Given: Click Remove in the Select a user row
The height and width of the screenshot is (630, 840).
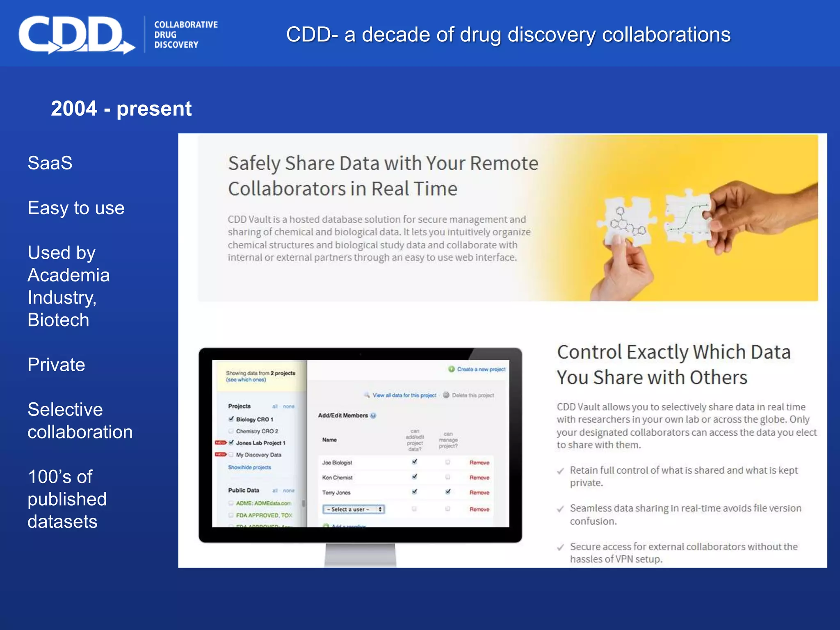Looking at the screenshot, I should (x=479, y=509).
